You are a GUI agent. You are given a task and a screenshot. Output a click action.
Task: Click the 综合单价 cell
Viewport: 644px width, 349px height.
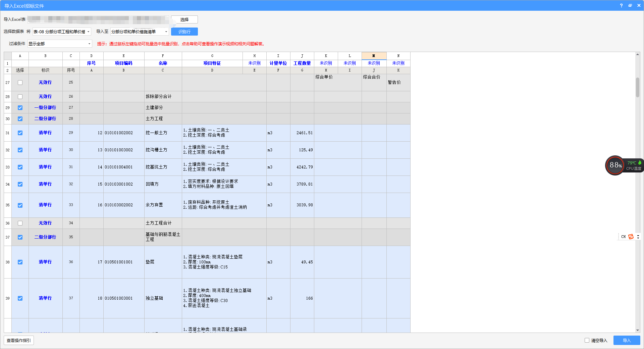[338, 83]
